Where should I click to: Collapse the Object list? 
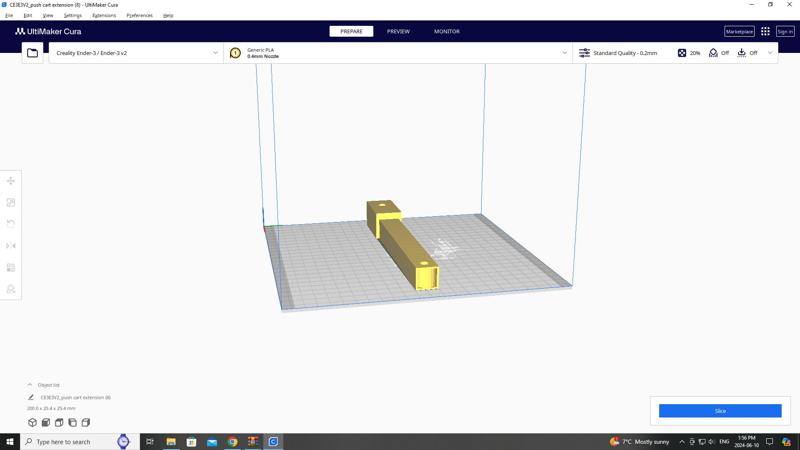tap(30, 385)
